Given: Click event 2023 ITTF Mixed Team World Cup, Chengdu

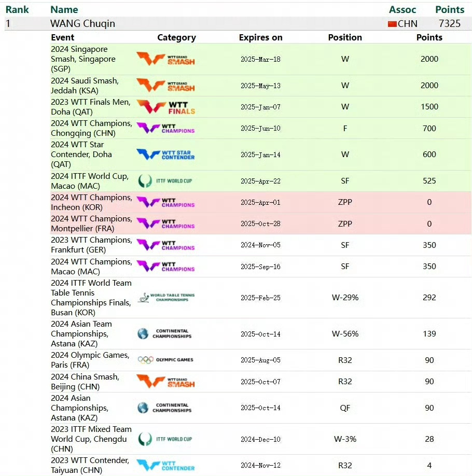Looking at the screenshot, I should (91, 439).
